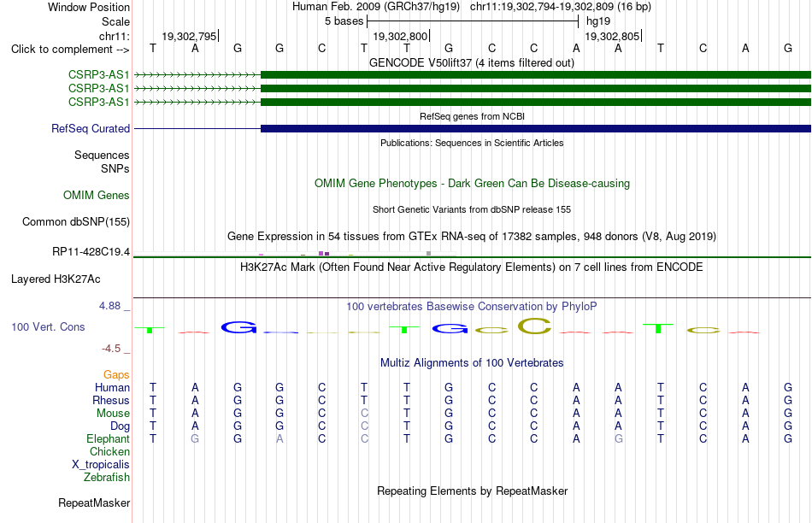Click the faded A in Elephant row
The height and width of the screenshot is (523, 812).
[279, 438]
